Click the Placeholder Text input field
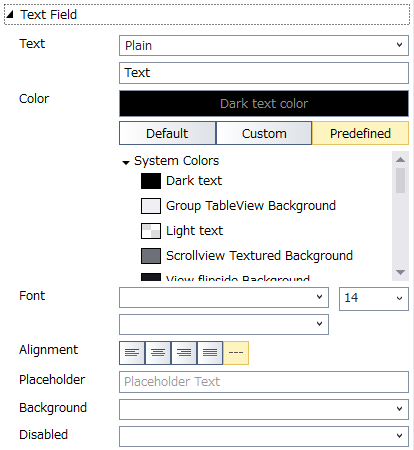The height and width of the screenshot is (450, 414). (x=264, y=382)
